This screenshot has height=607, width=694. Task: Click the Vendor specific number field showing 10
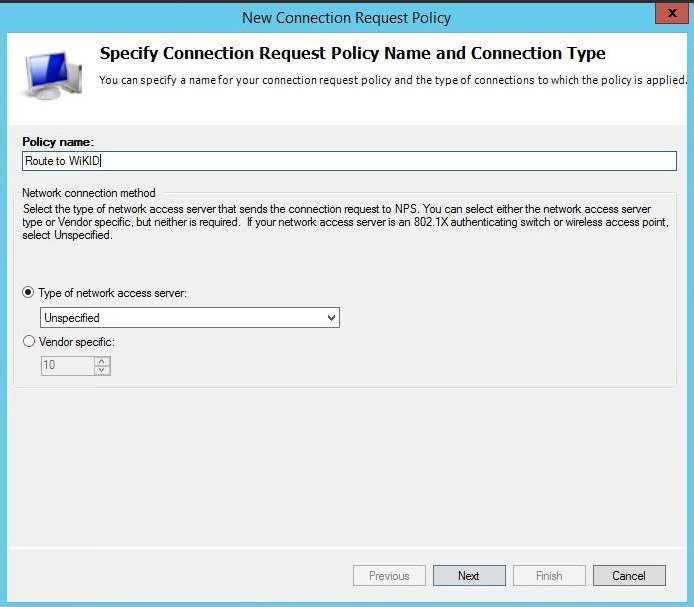(68, 366)
